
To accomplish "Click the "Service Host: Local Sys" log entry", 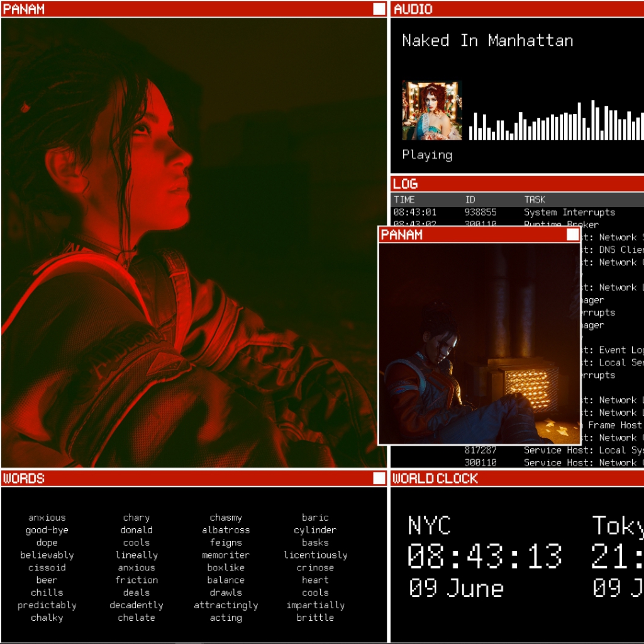I will pyautogui.click(x=584, y=450).
